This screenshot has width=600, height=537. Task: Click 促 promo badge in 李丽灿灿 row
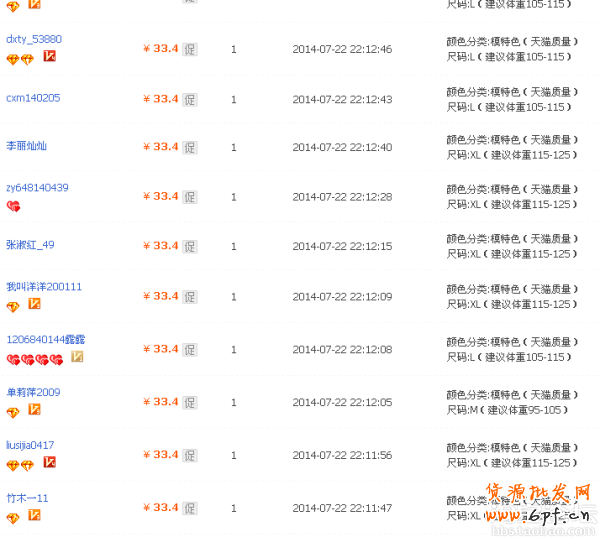pos(190,148)
